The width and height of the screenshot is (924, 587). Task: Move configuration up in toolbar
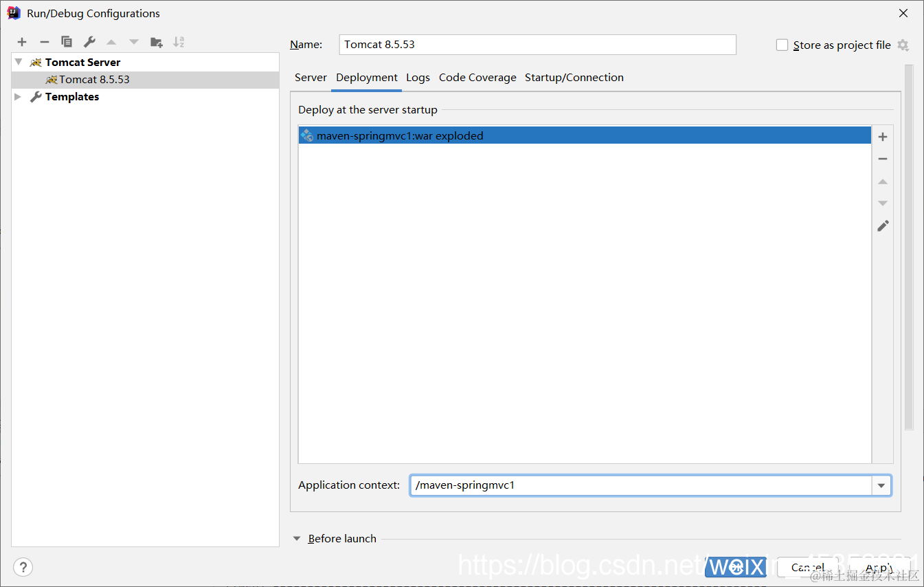click(x=111, y=42)
